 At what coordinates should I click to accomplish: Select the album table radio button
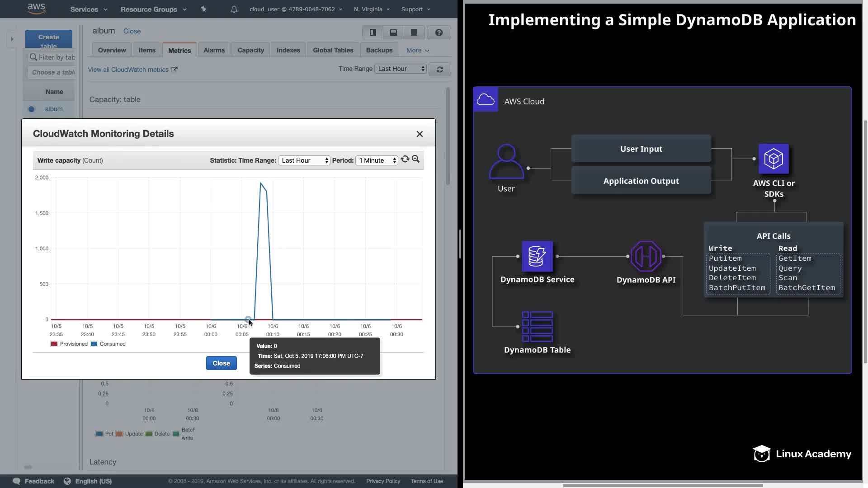pyautogui.click(x=31, y=109)
